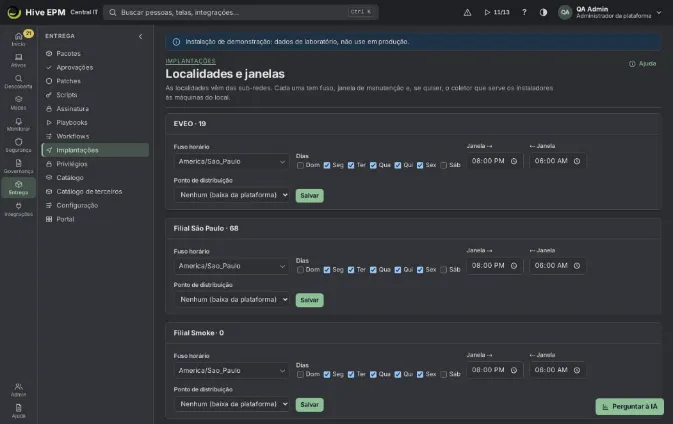The width and height of the screenshot is (673, 424).
Task: Open the Governança document icon
Action: point(18,163)
